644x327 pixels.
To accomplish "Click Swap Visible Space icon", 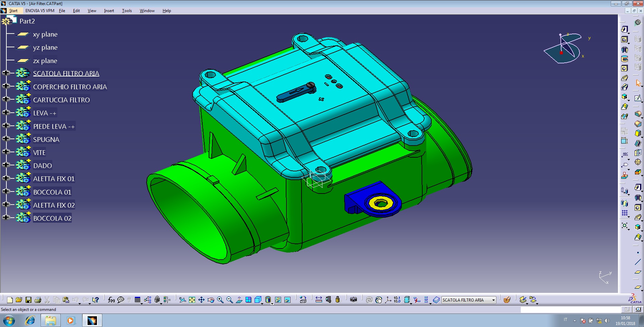I will click(287, 300).
